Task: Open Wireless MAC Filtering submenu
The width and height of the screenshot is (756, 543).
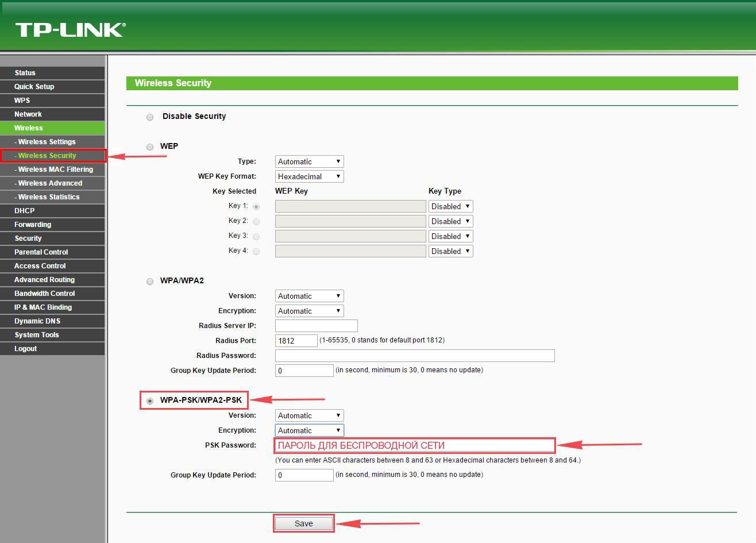Action: click(52, 170)
